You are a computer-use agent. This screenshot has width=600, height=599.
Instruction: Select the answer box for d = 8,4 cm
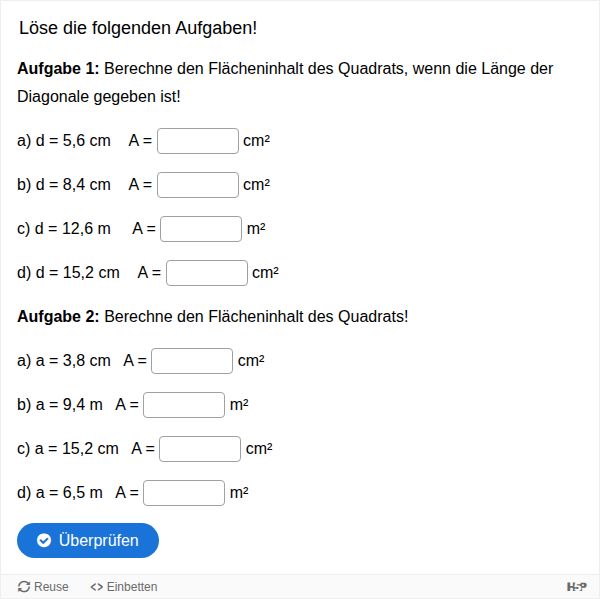click(x=198, y=185)
